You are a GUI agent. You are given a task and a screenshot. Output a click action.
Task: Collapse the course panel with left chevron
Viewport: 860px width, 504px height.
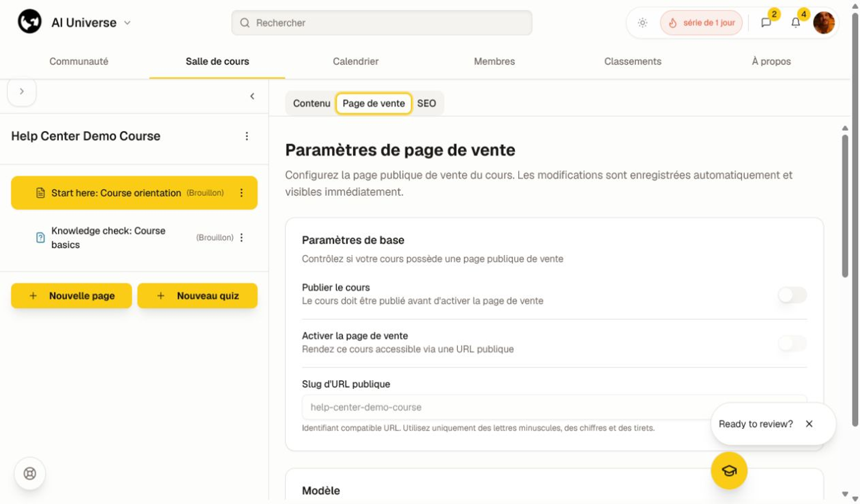(x=252, y=96)
